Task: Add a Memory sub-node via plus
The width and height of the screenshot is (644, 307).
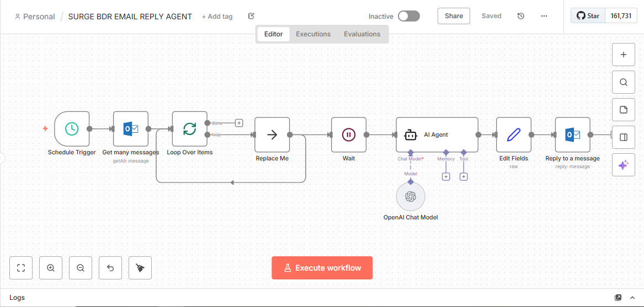Action: [446, 176]
